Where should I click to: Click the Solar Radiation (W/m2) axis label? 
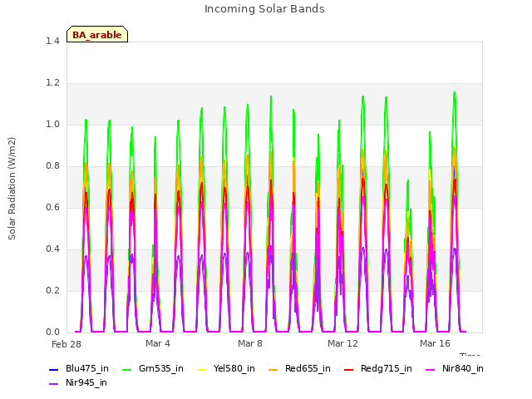pyautogui.click(x=12, y=189)
